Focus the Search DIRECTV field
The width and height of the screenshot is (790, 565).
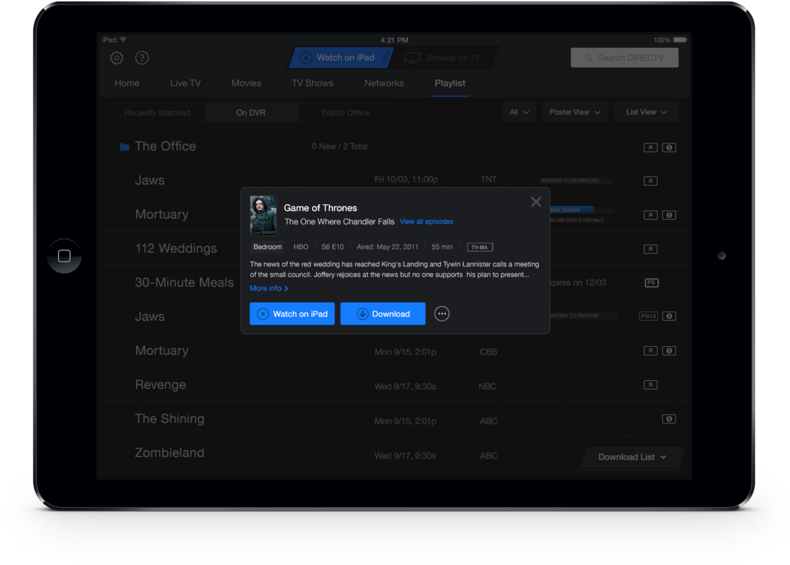pos(624,58)
